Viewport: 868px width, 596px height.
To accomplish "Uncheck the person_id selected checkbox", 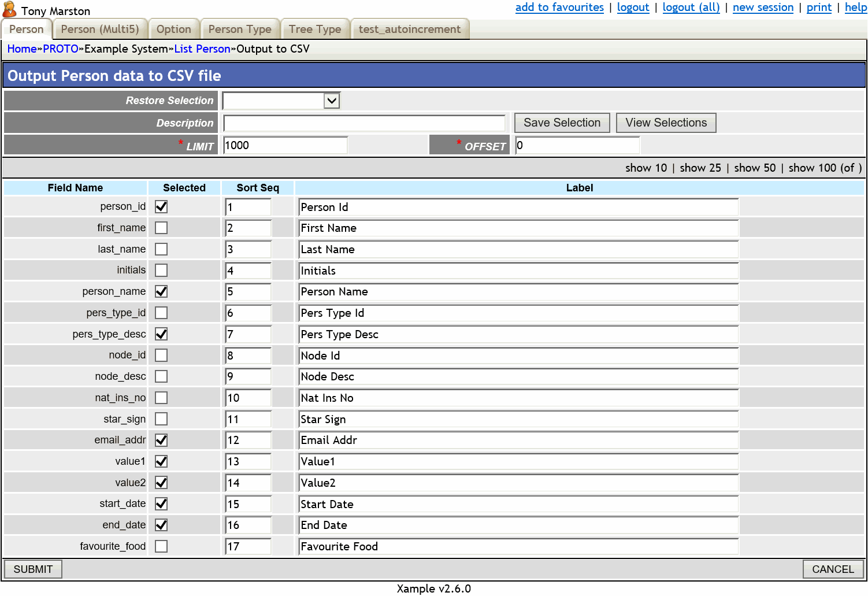I will (161, 206).
